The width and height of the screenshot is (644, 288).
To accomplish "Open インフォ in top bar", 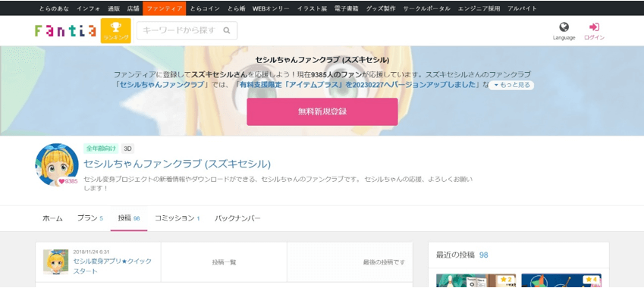I will pyautogui.click(x=88, y=8).
